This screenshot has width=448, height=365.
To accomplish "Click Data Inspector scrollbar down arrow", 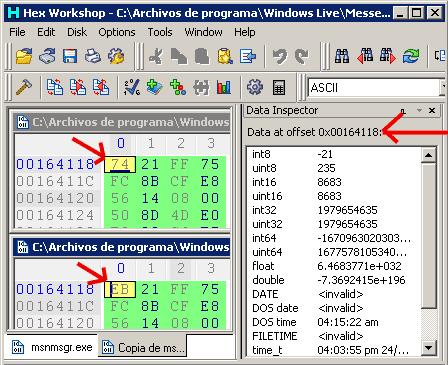I will (428, 348).
